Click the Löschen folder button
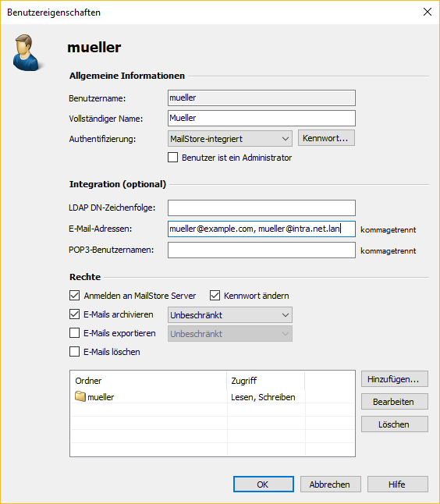Screen dimensions: 440x504 point(394,424)
